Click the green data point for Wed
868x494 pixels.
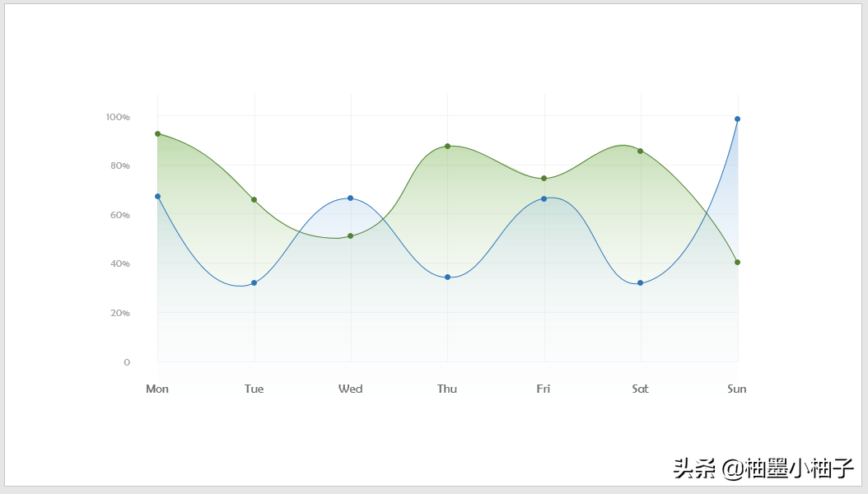click(350, 235)
